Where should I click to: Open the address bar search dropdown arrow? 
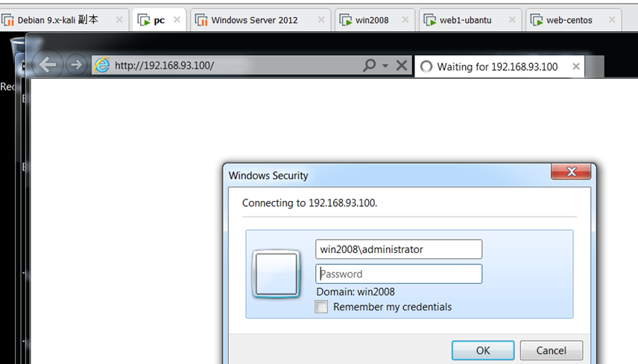click(385, 66)
